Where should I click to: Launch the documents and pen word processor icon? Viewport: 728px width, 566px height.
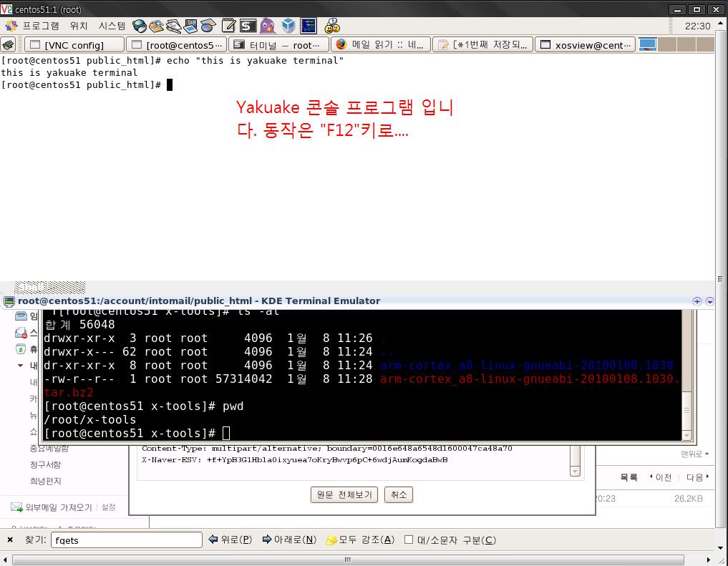(174, 26)
